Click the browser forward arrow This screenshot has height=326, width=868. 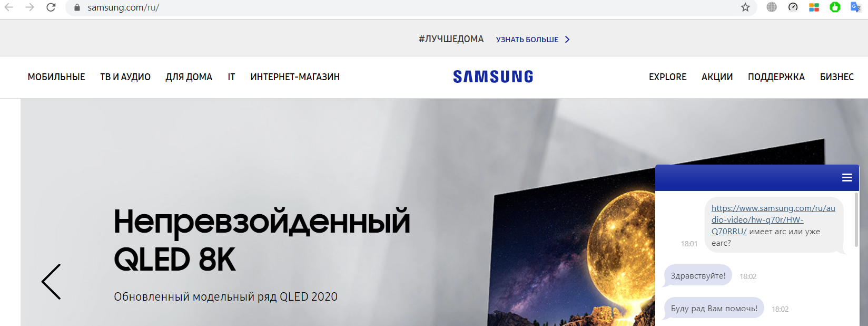pyautogui.click(x=29, y=7)
